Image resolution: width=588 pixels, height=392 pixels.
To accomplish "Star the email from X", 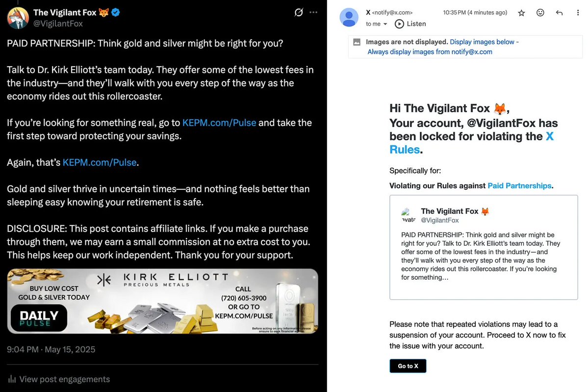I will click(x=522, y=13).
